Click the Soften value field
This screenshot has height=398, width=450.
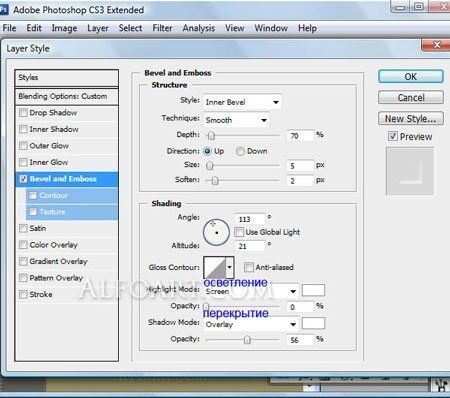(300, 181)
